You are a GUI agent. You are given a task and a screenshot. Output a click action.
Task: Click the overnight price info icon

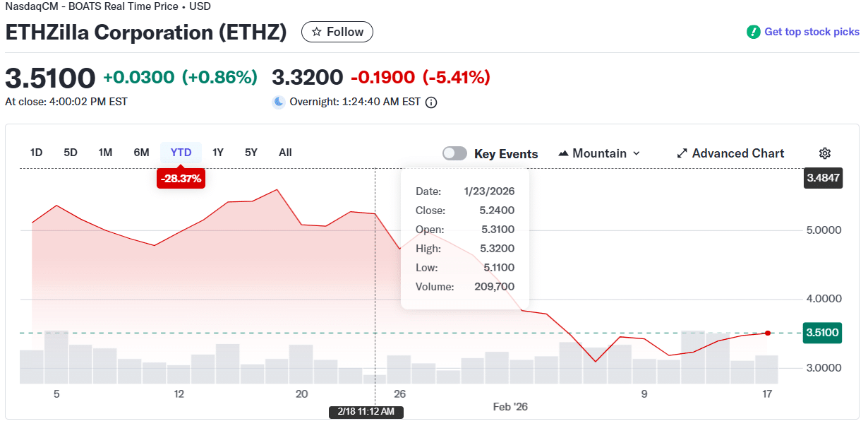point(431,102)
